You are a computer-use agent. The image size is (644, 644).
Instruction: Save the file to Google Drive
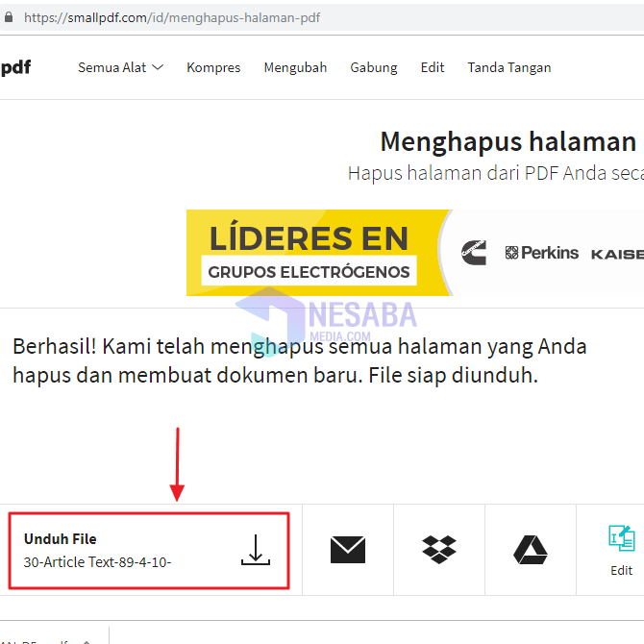click(x=530, y=550)
